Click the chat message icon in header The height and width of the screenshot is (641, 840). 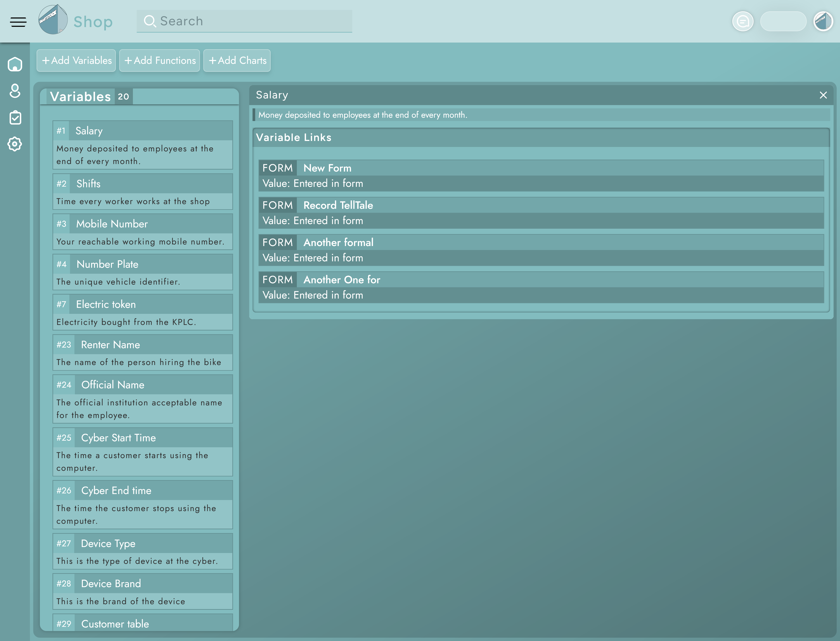[742, 21]
